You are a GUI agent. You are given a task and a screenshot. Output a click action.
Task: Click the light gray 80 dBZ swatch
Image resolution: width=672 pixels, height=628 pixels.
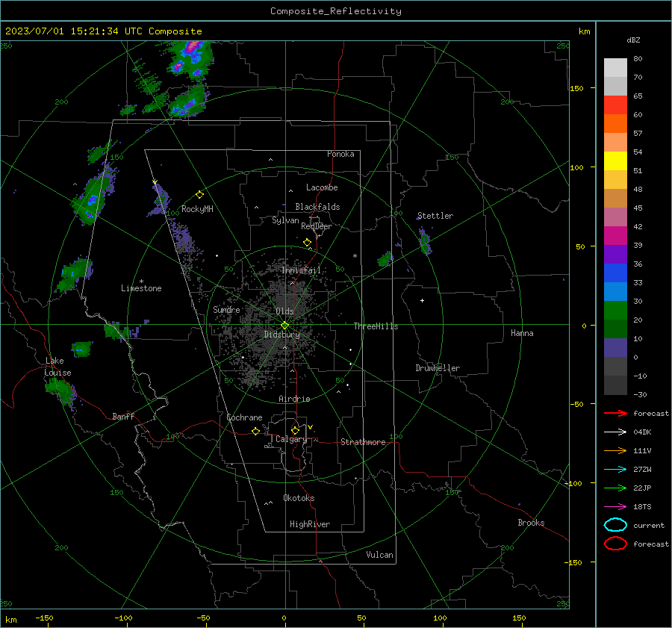[x=615, y=68]
